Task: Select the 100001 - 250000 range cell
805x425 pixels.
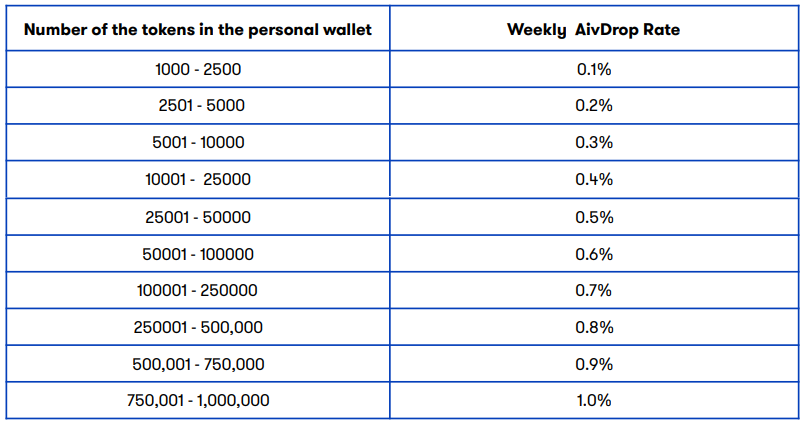Action: [x=198, y=290]
